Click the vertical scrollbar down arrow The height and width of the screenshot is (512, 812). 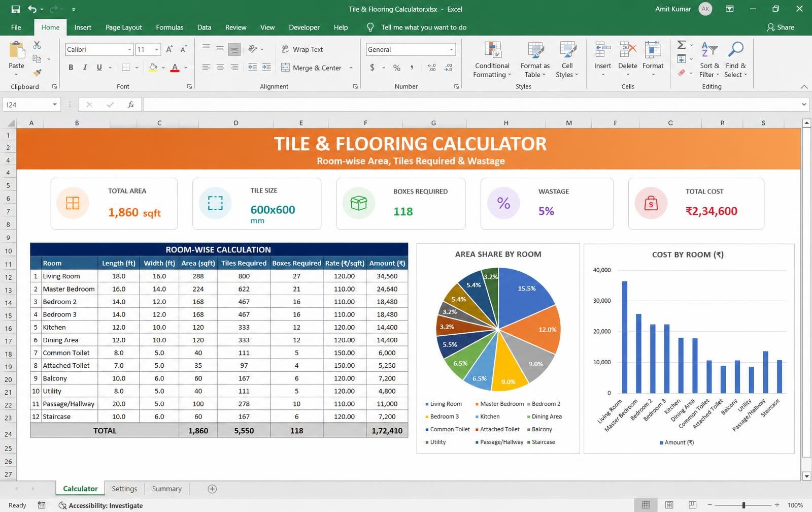(806, 476)
